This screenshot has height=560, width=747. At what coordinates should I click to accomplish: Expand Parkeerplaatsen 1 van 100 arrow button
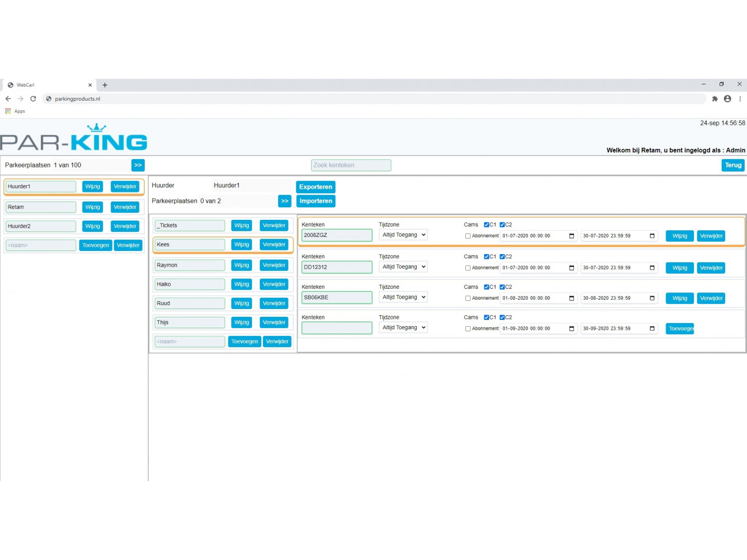click(x=138, y=165)
